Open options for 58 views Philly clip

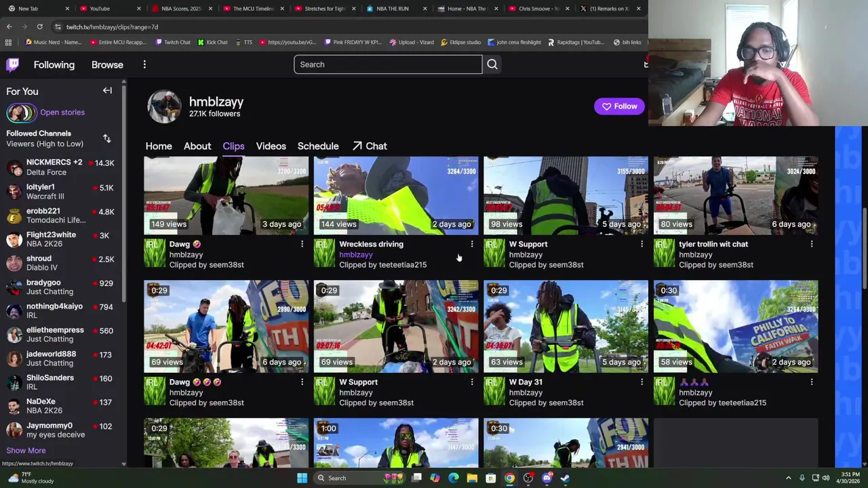pos(812,382)
